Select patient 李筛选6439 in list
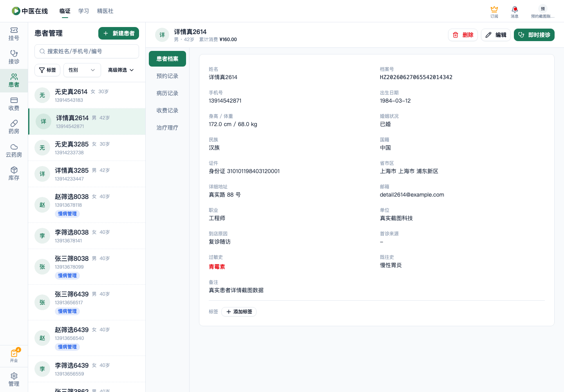Screen dimensions: 564x392 pos(87,369)
